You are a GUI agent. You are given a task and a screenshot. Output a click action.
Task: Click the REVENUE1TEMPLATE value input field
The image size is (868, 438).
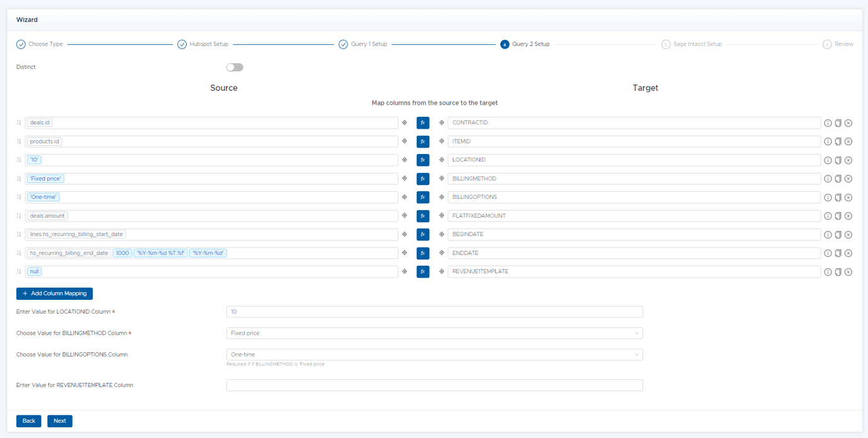point(435,385)
